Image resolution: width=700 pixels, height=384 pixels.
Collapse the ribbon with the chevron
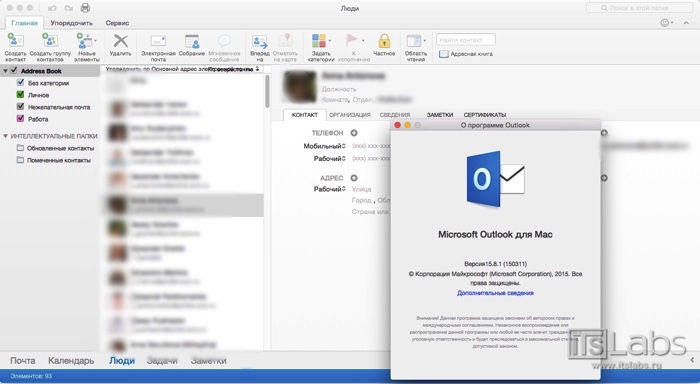click(x=686, y=23)
